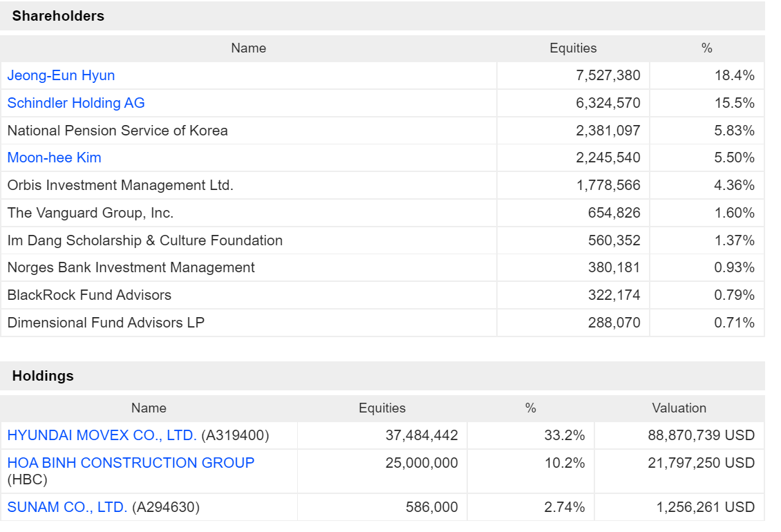This screenshot has width=781, height=532.
Task: Open the Schindler Holding AG link
Action: [x=76, y=103]
